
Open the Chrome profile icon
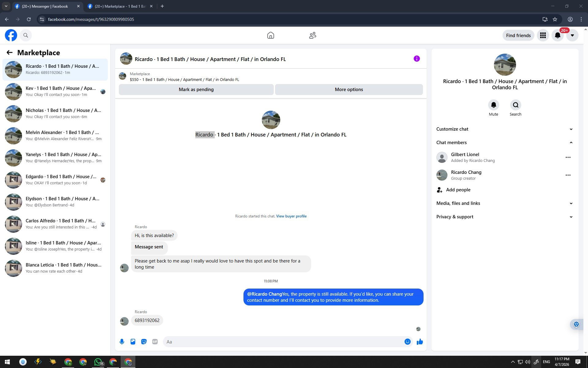pos(570,19)
